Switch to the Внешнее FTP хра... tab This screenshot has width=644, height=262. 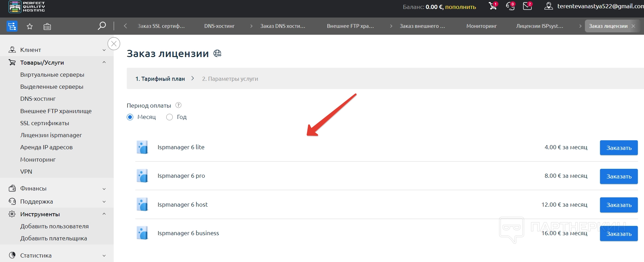coord(350,26)
